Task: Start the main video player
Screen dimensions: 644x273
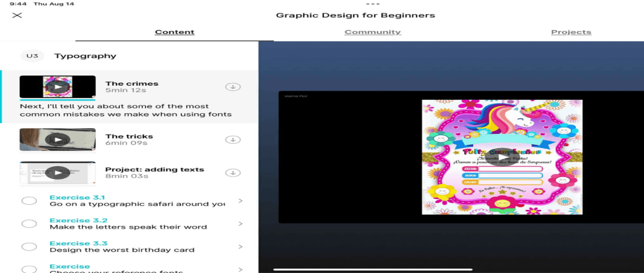Action: click(x=502, y=158)
